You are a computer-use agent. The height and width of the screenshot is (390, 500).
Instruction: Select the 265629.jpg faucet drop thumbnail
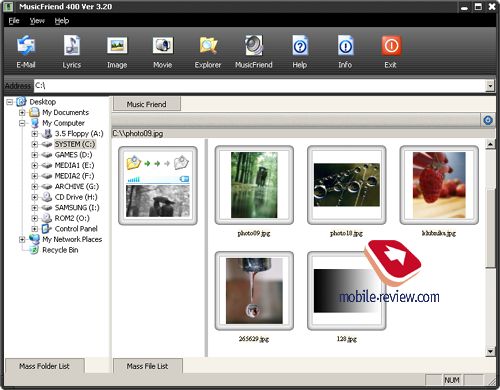pyautogui.click(x=254, y=291)
